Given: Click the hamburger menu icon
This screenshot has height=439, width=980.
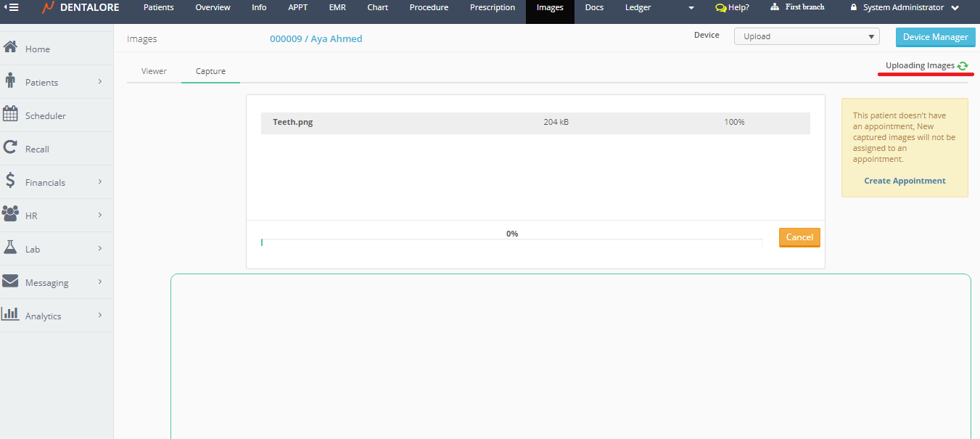Looking at the screenshot, I should point(12,8).
